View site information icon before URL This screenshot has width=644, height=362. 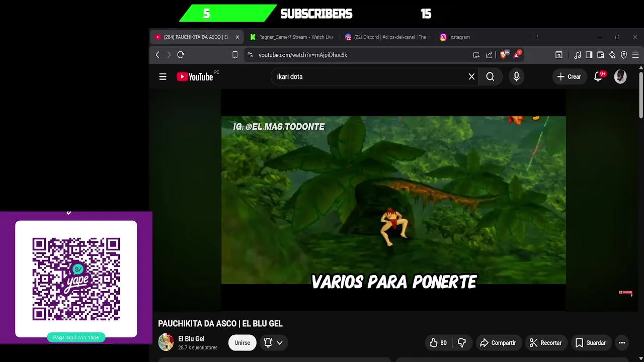coord(250,55)
